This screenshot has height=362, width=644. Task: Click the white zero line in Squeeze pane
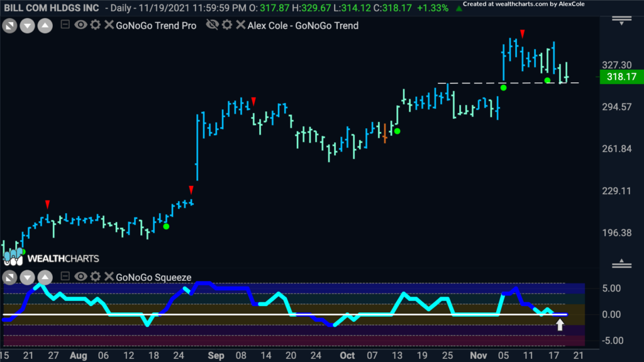click(x=286, y=315)
